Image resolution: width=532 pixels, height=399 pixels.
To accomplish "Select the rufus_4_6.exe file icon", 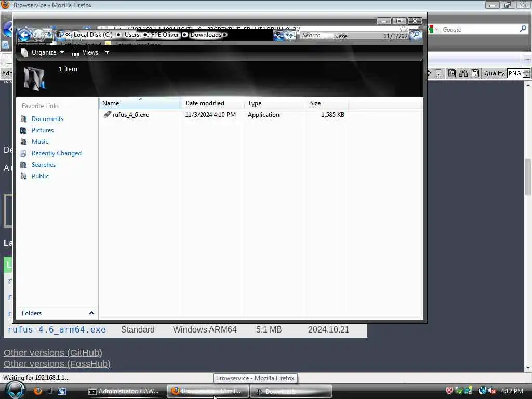I will (x=107, y=114).
